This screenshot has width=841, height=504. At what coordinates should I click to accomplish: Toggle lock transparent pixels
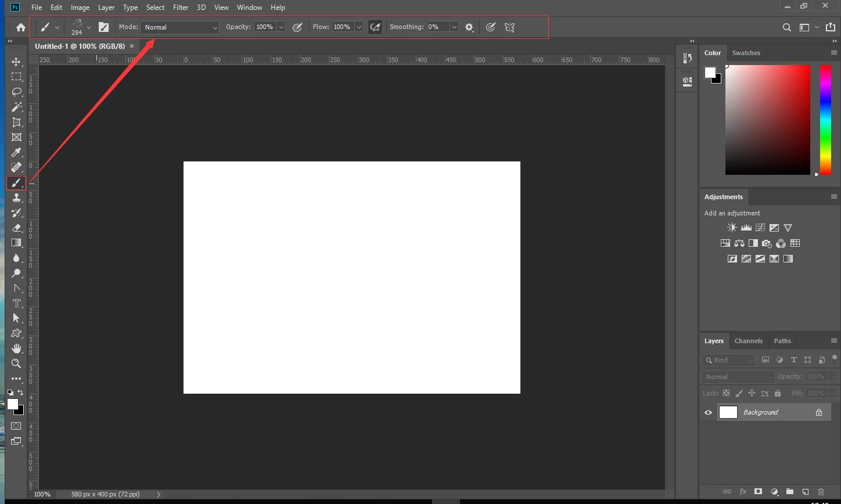[726, 393]
